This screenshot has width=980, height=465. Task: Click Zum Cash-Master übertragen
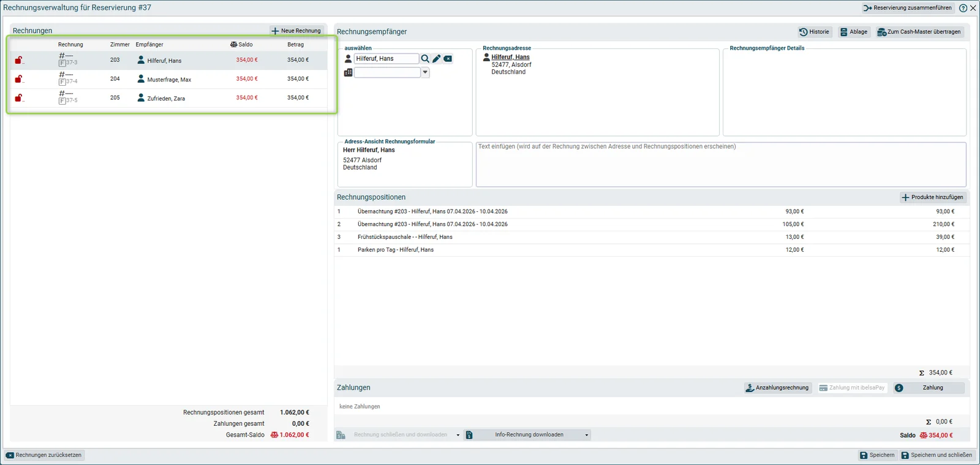(919, 32)
